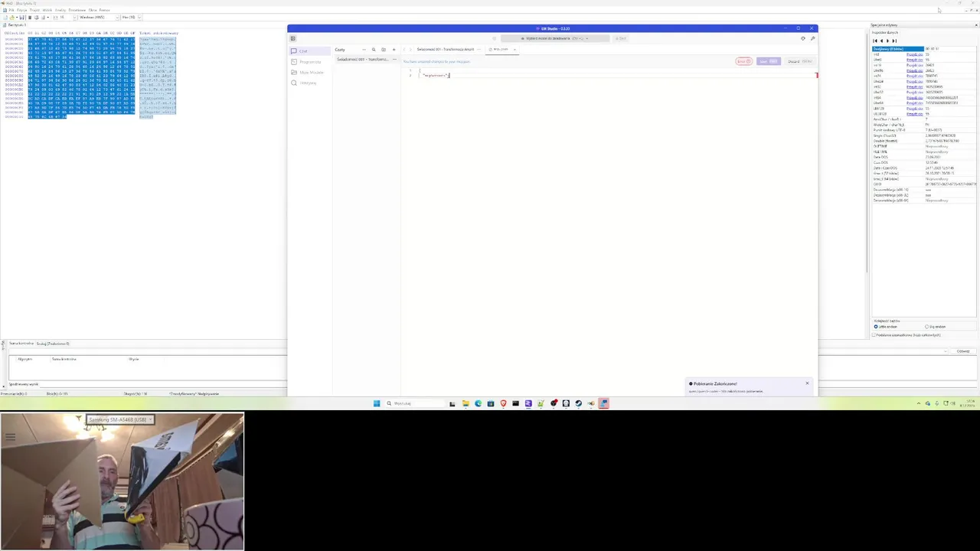
Task: Click Open file icon in HxD toolbar
Action: 12,17
